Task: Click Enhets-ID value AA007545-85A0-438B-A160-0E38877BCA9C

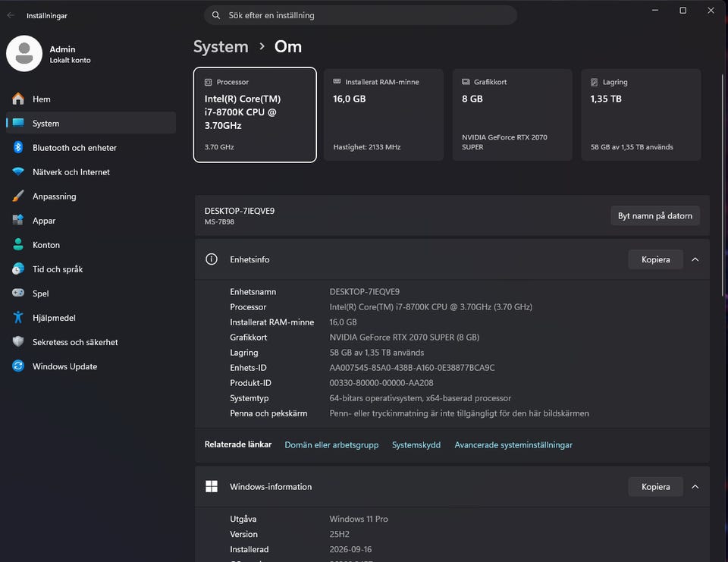Action: pos(412,367)
